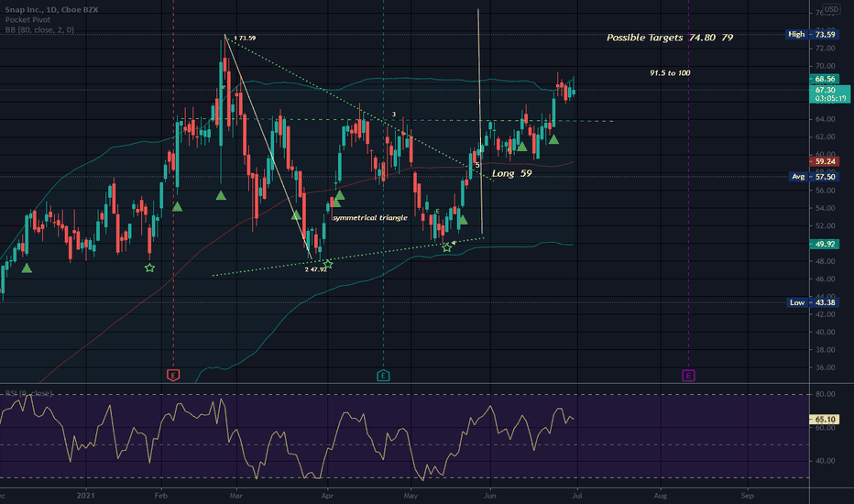Click the Jun label on time axis

pos(490,496)
